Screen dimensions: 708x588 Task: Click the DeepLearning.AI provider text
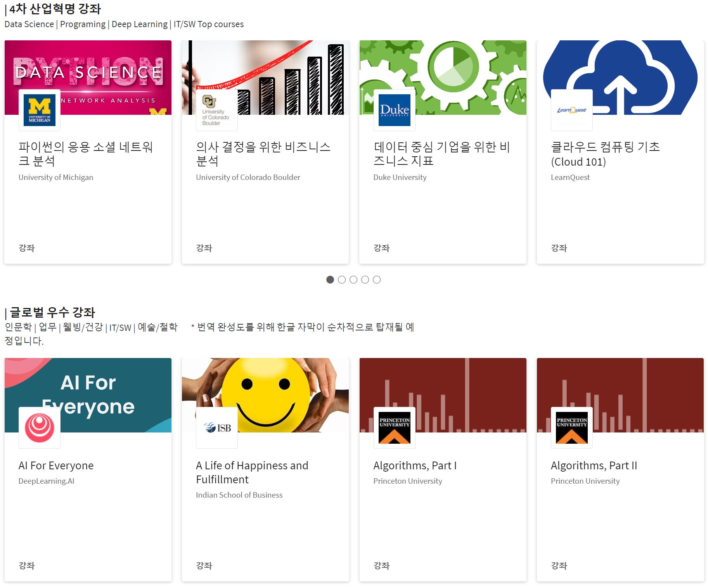[47, 481]
